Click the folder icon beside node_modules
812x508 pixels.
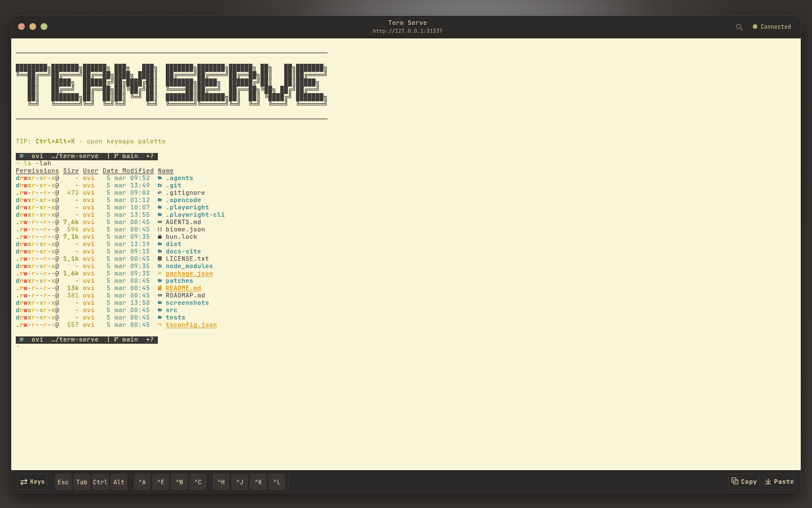[160, 266]
